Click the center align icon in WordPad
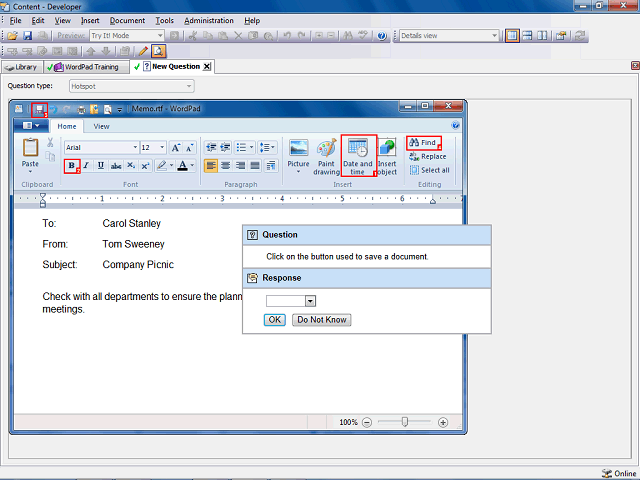This screenshot has height=480, width=640. (x=225, y=166)
